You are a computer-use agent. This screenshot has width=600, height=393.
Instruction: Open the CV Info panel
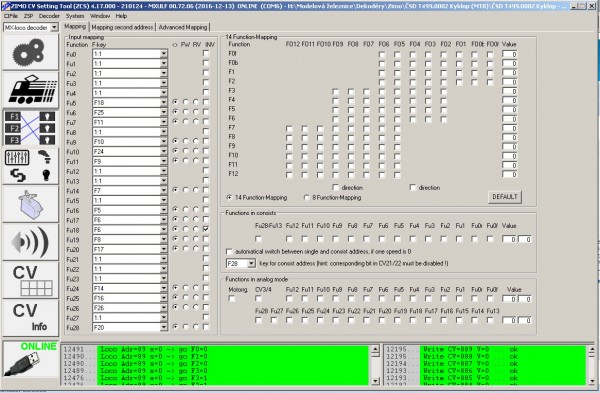pos(31,318)
